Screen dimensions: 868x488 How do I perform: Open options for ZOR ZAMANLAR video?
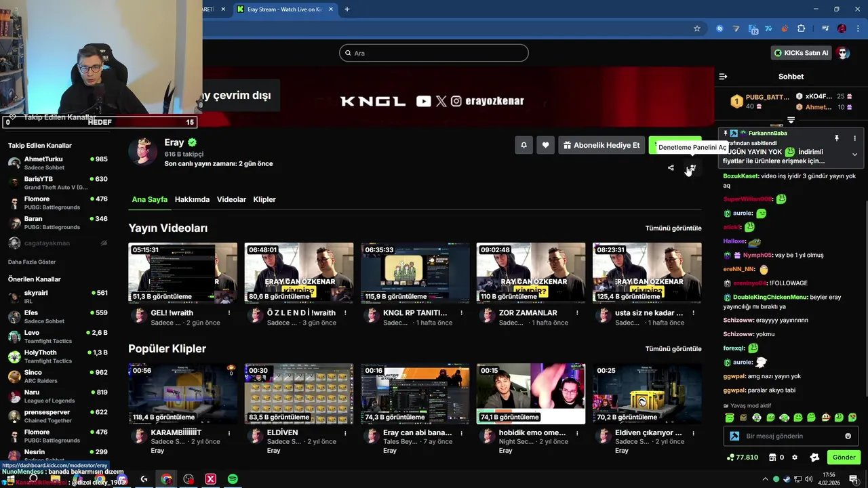(578, 313)
